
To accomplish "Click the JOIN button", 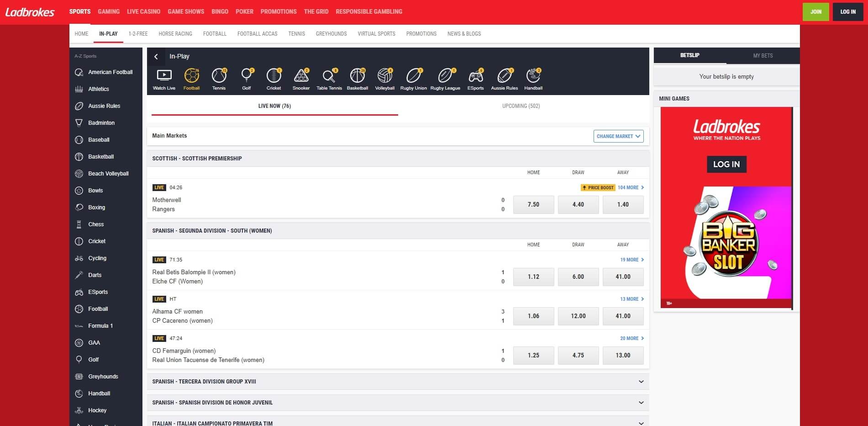I will [815, 11].
